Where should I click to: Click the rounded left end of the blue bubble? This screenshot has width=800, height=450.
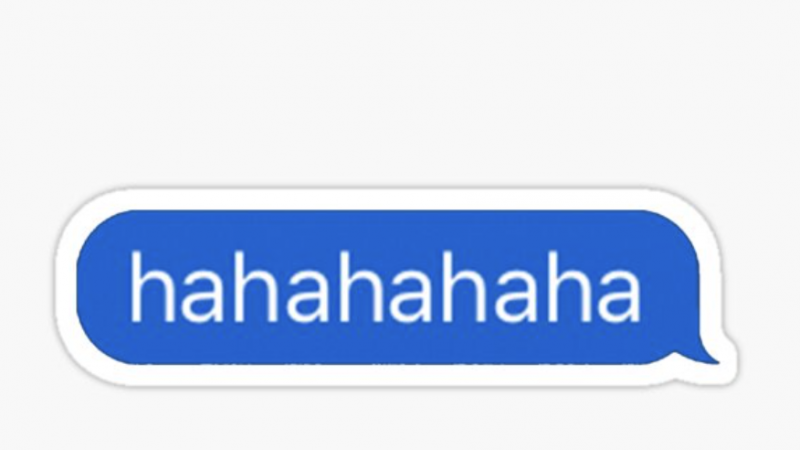pos(94,287)
